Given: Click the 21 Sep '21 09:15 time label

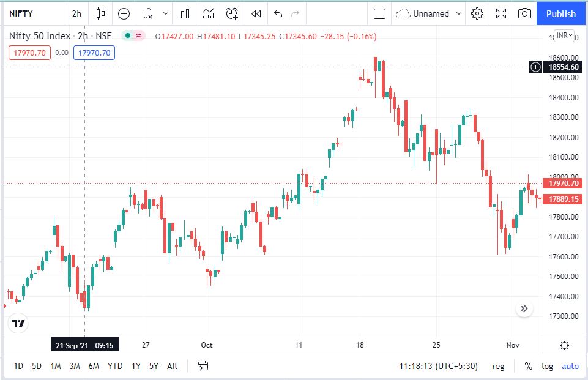Looking at the screenshot, I should click(85, 345).
